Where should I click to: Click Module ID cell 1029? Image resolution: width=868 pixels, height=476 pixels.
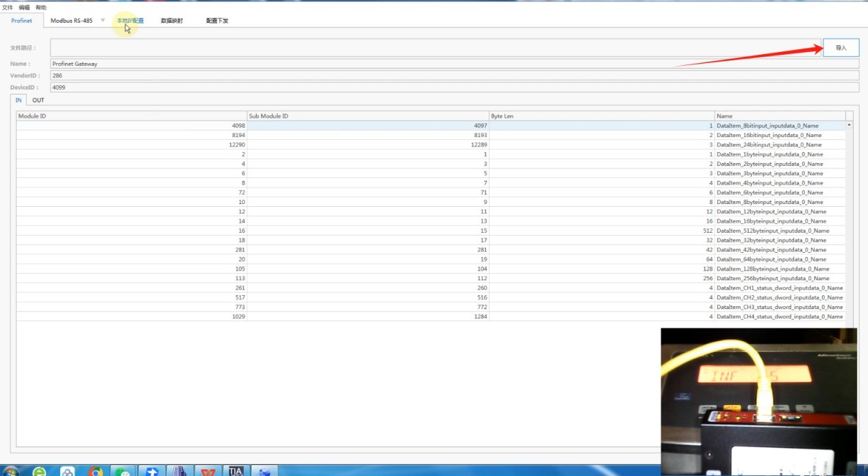(132, 317)
